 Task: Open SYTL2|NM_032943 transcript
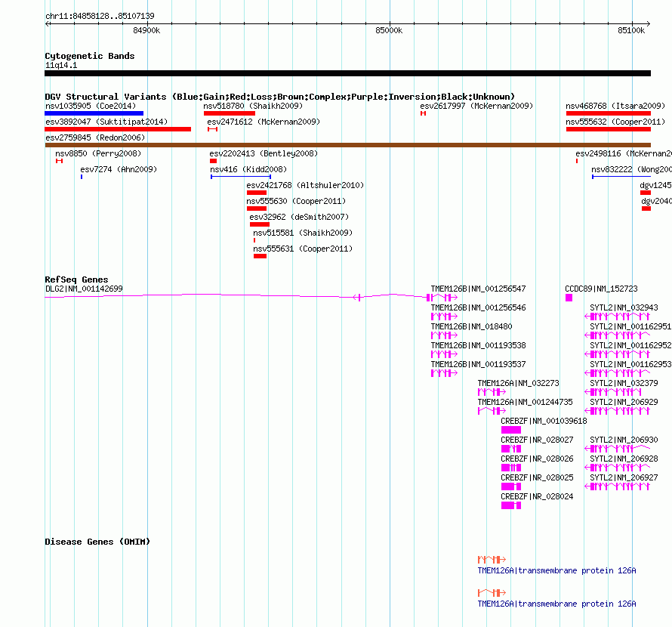coord(618,317)
